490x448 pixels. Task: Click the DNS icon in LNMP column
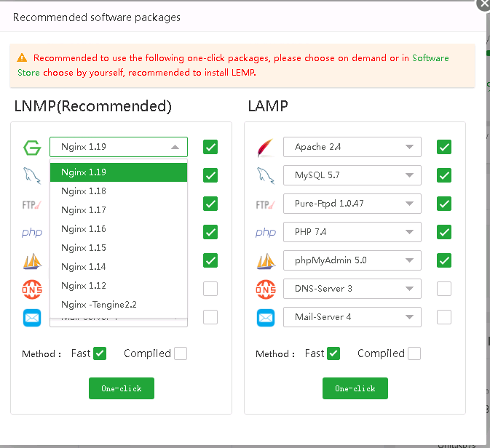pos(32,289)
